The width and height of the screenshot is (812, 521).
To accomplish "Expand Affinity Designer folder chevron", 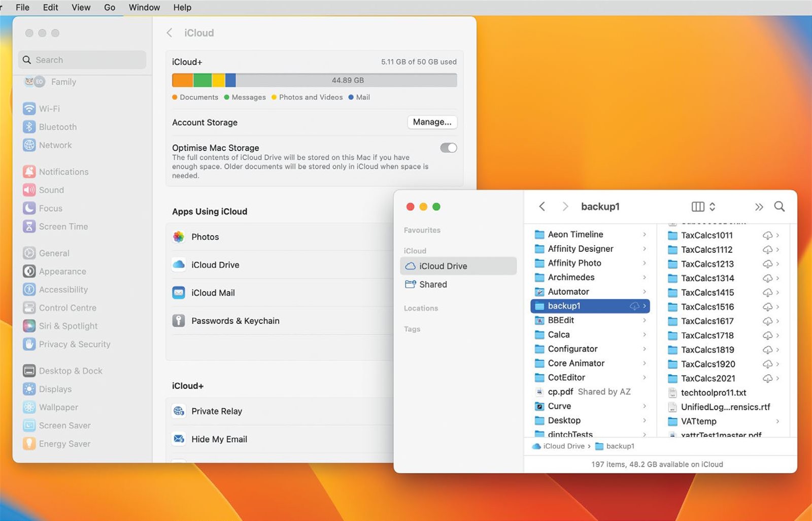I will [645, 248].
